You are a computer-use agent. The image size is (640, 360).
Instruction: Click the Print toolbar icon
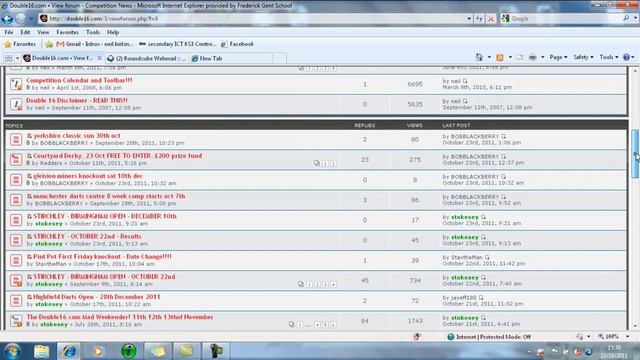click(x=532, y=57)
